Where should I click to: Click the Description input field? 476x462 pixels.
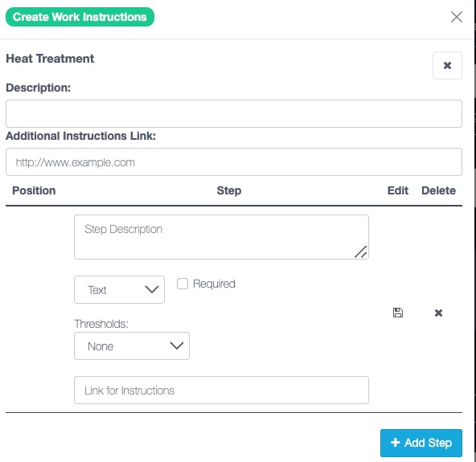click(234, 113)
